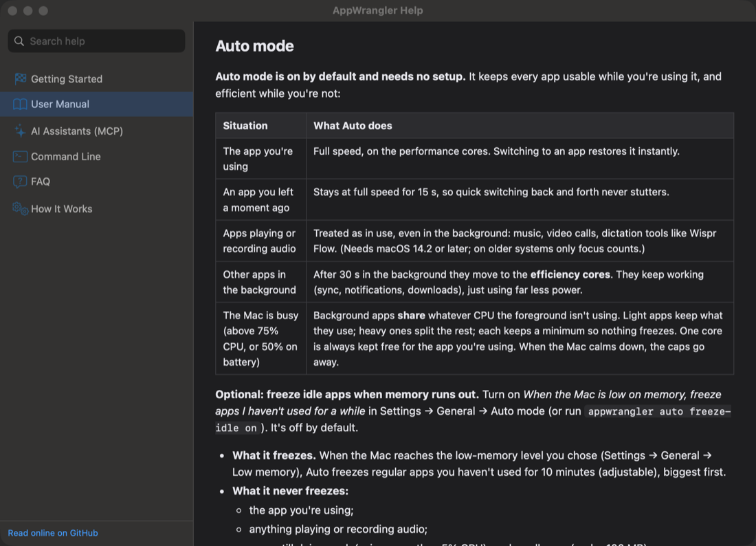Image resolution: width=756 pixels, height=546 pixels.
Task: Click the Command Line terminal icon
Action: pos(20,156)
